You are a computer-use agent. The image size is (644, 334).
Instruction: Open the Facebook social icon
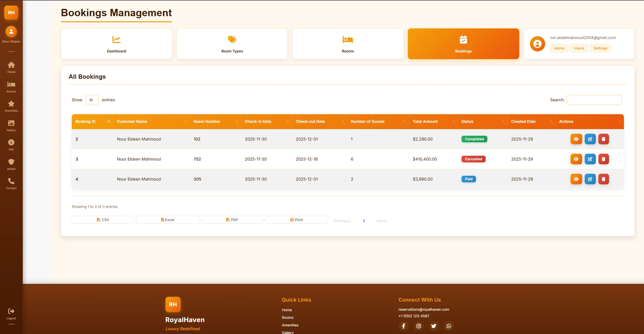(x=403, y=326)
